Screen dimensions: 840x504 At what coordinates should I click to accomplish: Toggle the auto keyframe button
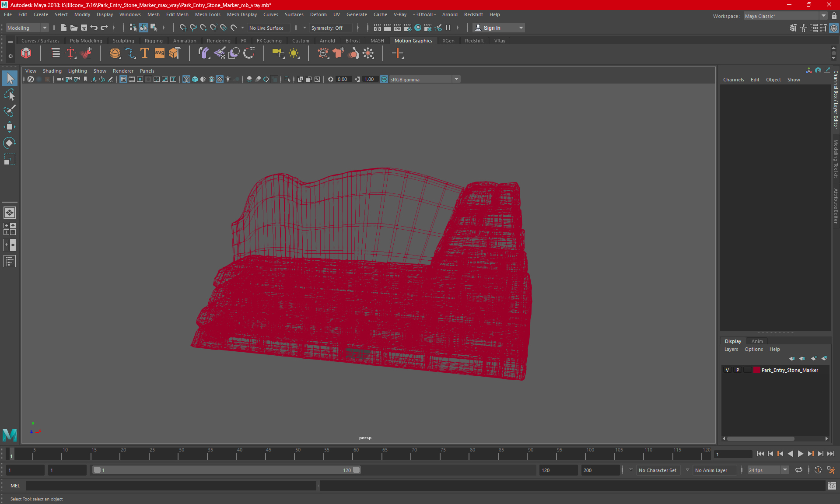click(x=818, y=470)
